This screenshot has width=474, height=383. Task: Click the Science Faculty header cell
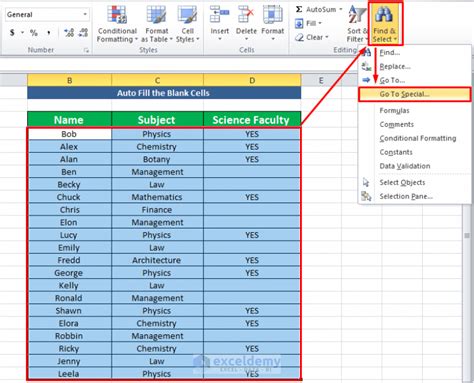(252, 120)
